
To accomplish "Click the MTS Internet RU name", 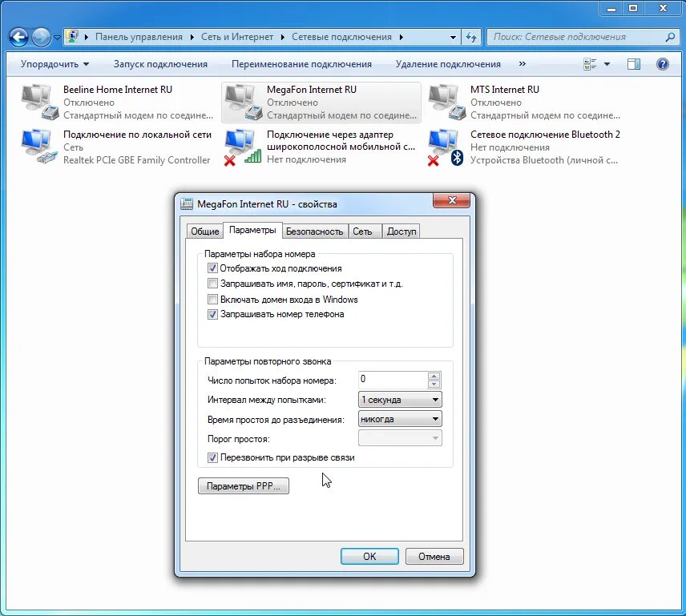I will (504, 90).
